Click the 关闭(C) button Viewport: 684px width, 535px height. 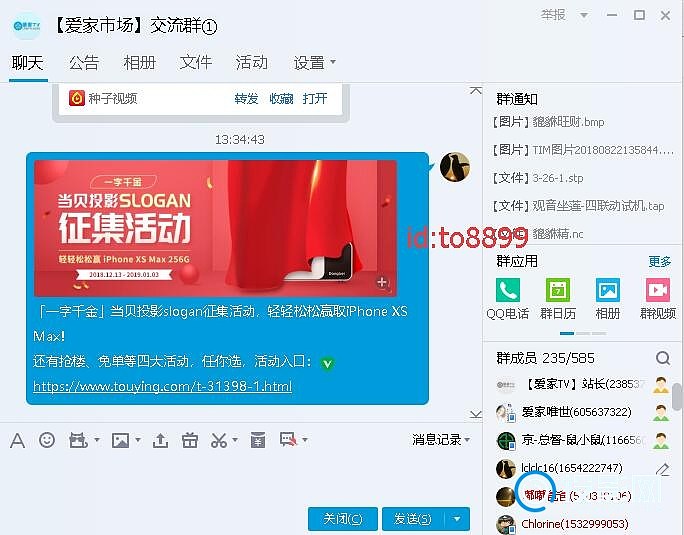click(x=343, y=519)
